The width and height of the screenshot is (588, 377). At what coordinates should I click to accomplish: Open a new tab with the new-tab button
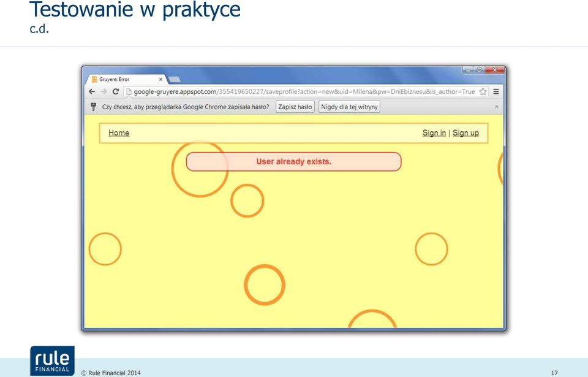pyautogui.click(x=175, y=79)
